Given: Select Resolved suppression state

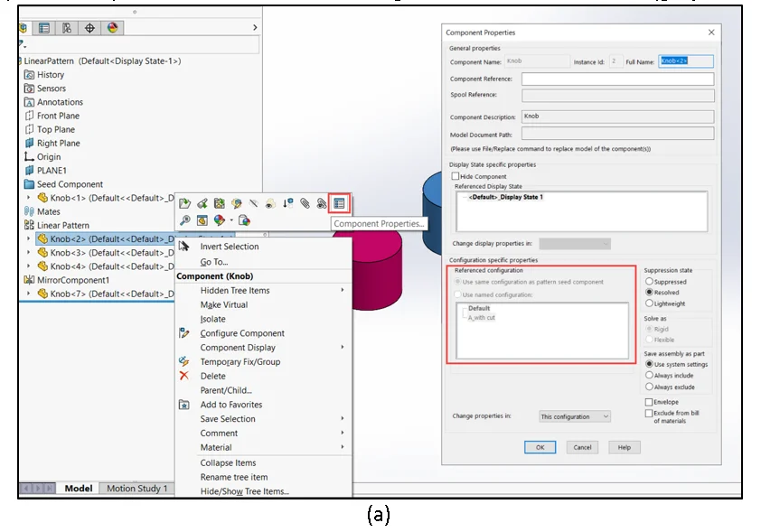Looking at the screenshot, I should [x=649, y=293].
